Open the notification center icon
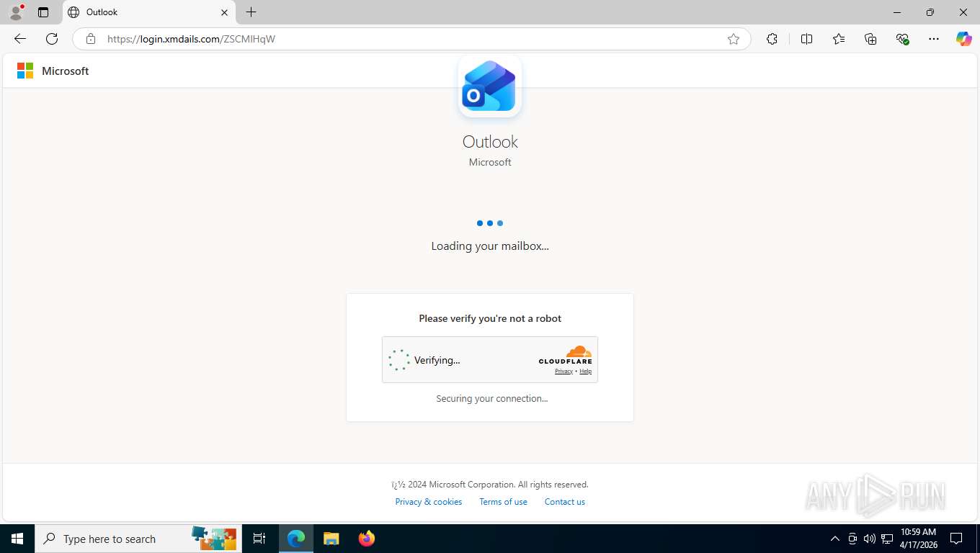 pos(956,539)
